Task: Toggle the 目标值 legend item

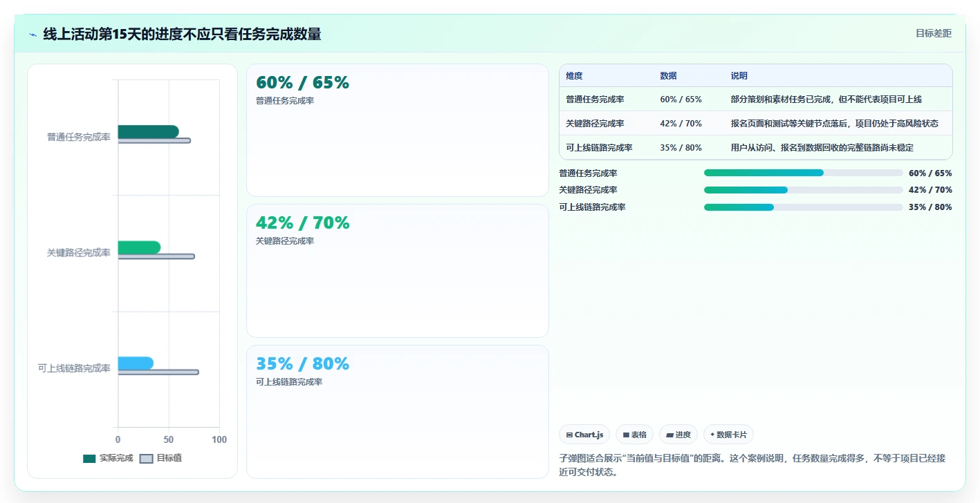Action: coord(161,458)
